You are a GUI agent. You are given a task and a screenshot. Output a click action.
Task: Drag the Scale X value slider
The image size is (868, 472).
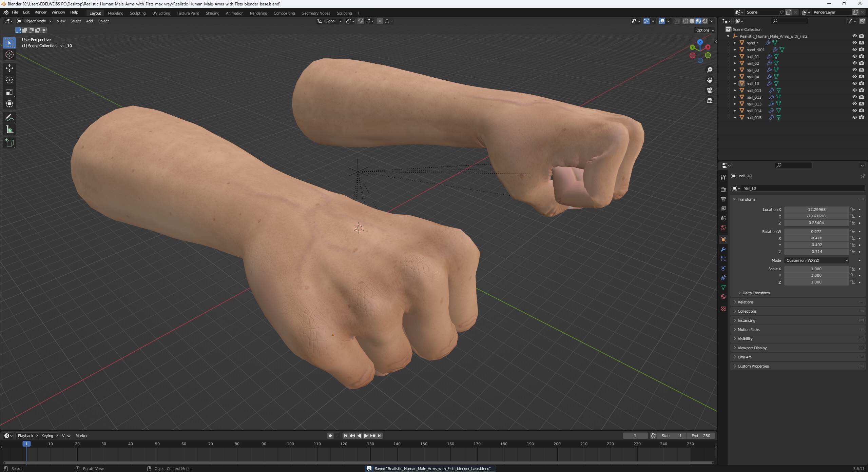click(816, 268)
